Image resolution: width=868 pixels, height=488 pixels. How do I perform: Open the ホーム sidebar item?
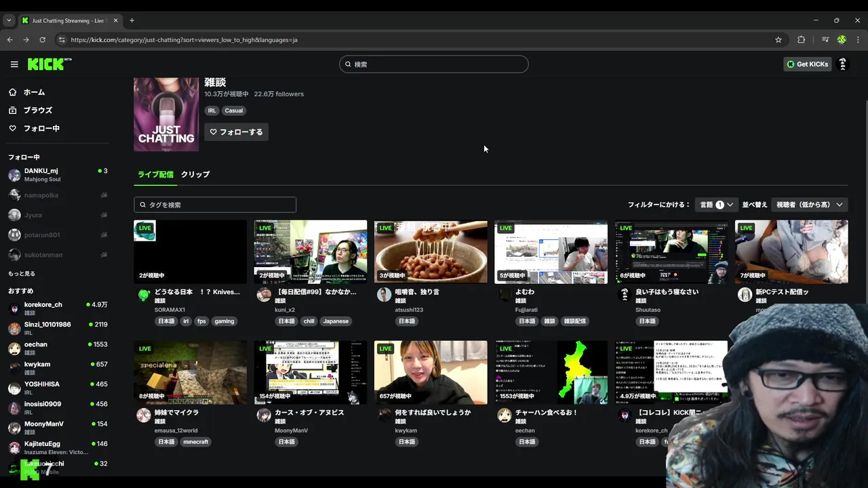coord(34,92)
